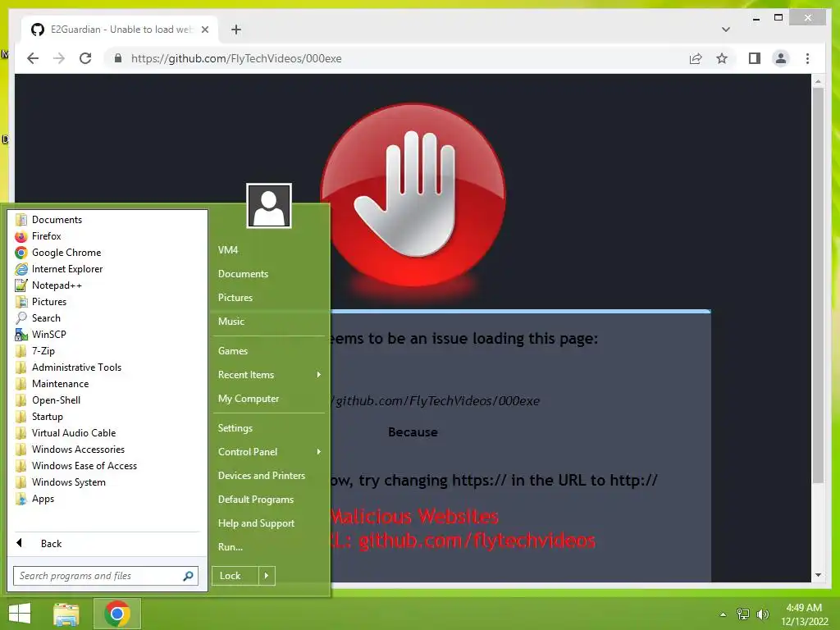This screenshot has width=840, height=630.
Task: Go back in Chrome
Action: click(x=33, y=58)
